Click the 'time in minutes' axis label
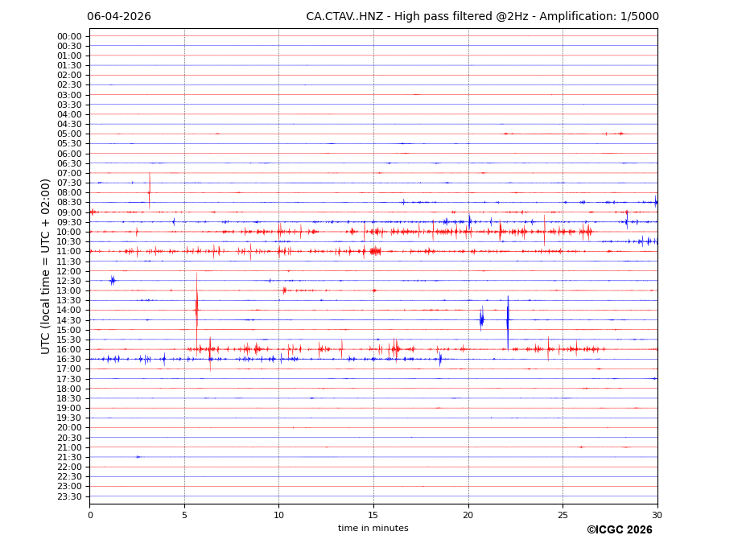The height and width of the screenshot is (560, 746). click(373, 529)
